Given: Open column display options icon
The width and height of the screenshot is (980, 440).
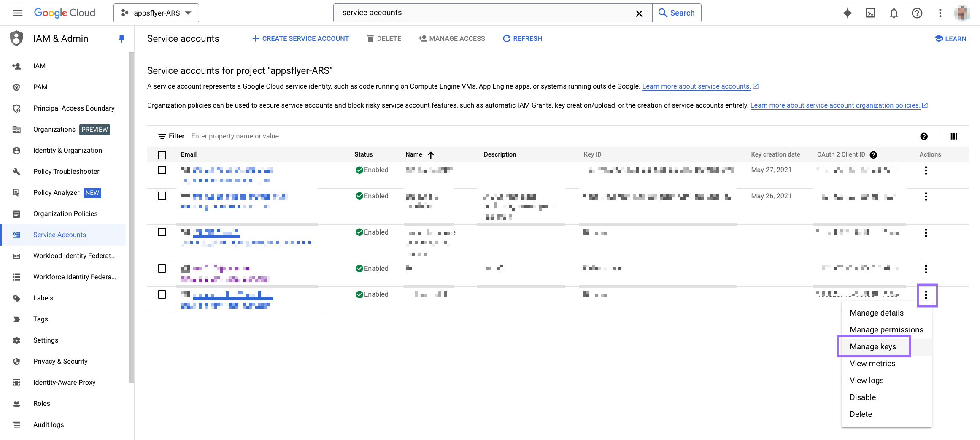Looking at the screenshot, I should pyautogui.click(x=953, y=136).
